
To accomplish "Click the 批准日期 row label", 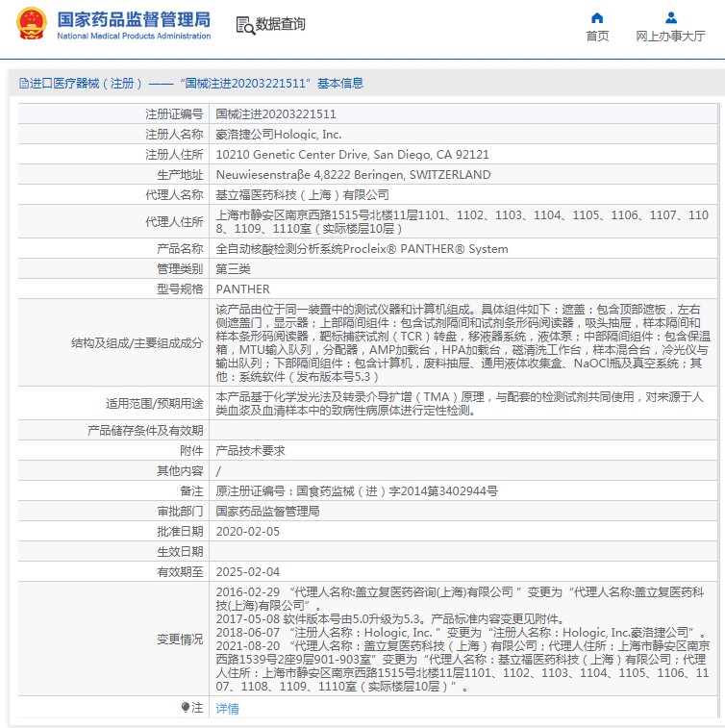I will pyautogui.click(x=180, y=532).
